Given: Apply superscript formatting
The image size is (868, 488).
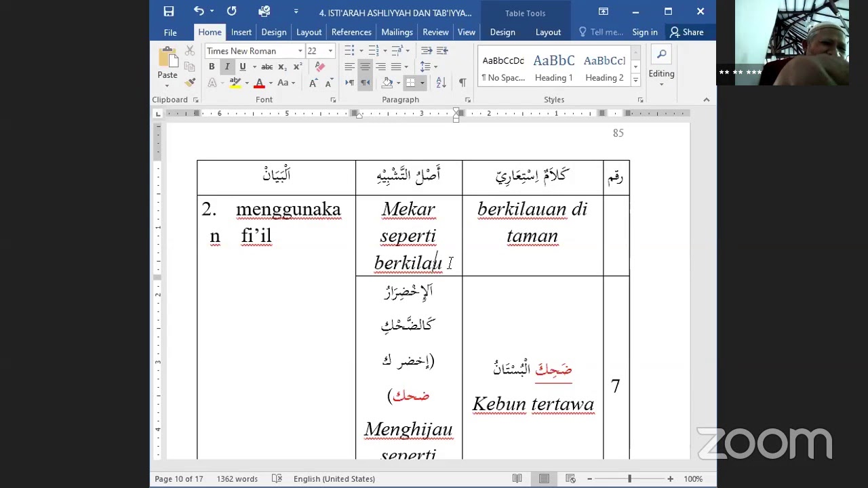Looking at the screenshot, I should tap(298, 66).
